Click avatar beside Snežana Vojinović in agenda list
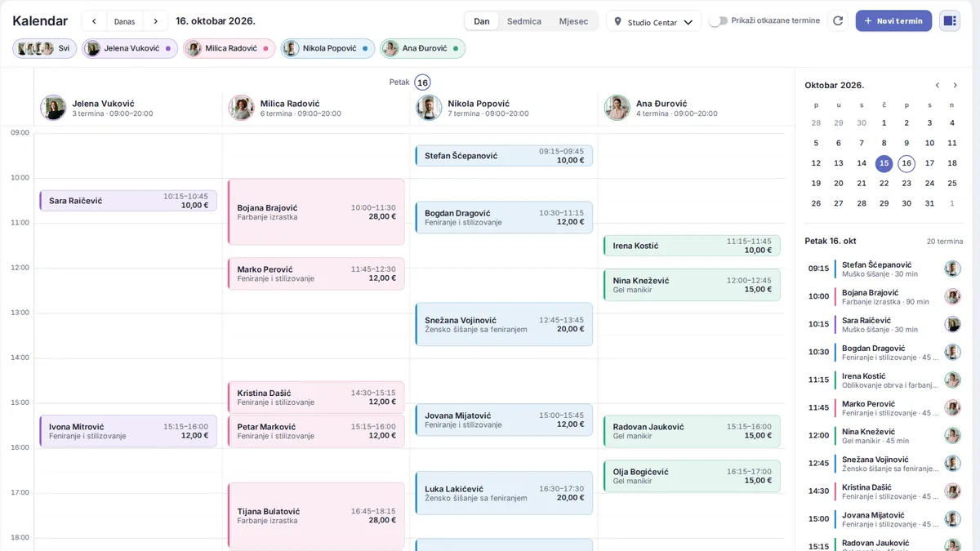Image resolution: width=980 pixels, height=551 pixels. coord(952,463)
